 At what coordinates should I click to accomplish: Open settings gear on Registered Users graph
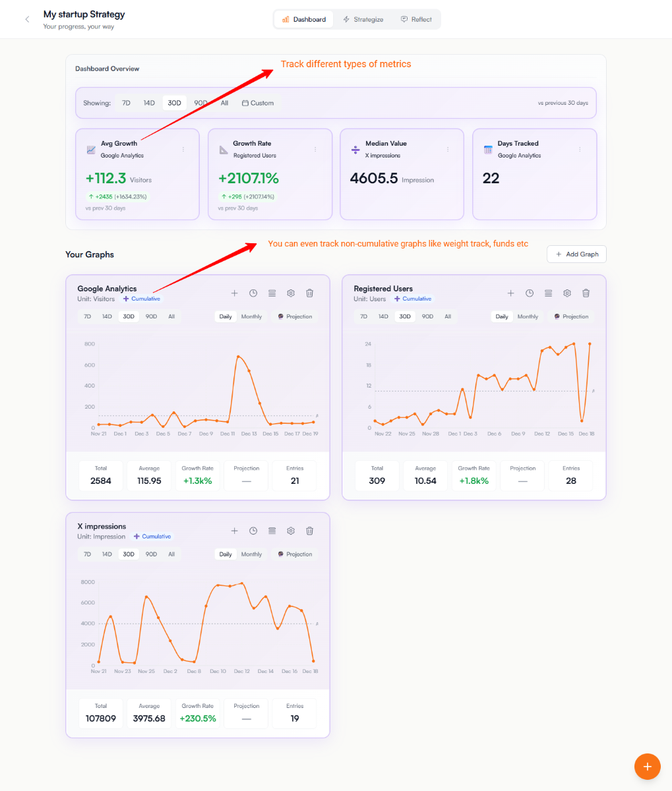[x=566, y=293]
